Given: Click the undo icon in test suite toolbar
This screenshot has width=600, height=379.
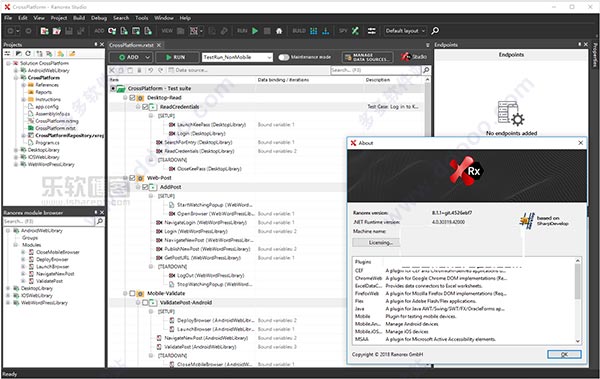Looking at the screenshot, I should click(x=151, y=70).
